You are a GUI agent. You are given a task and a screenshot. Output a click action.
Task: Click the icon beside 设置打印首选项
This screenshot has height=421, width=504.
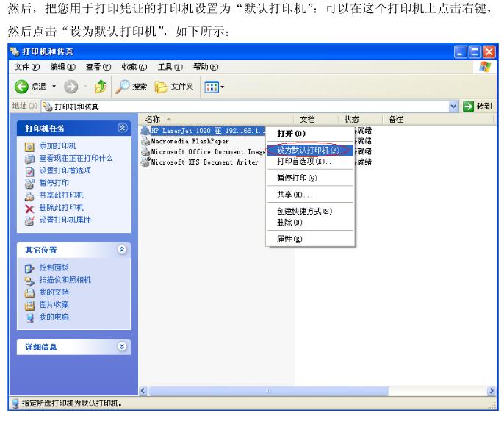pyautogui.click(x=29, y=171)
